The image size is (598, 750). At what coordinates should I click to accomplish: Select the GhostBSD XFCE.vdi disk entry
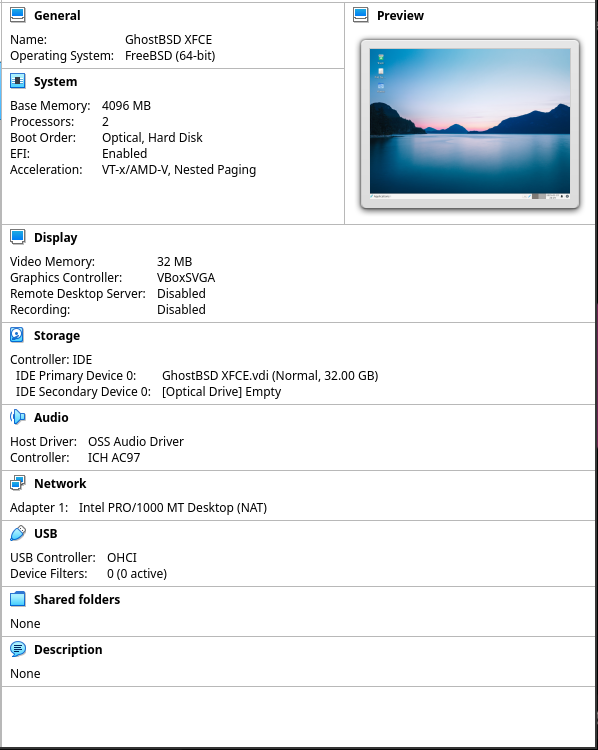[270, 376]
